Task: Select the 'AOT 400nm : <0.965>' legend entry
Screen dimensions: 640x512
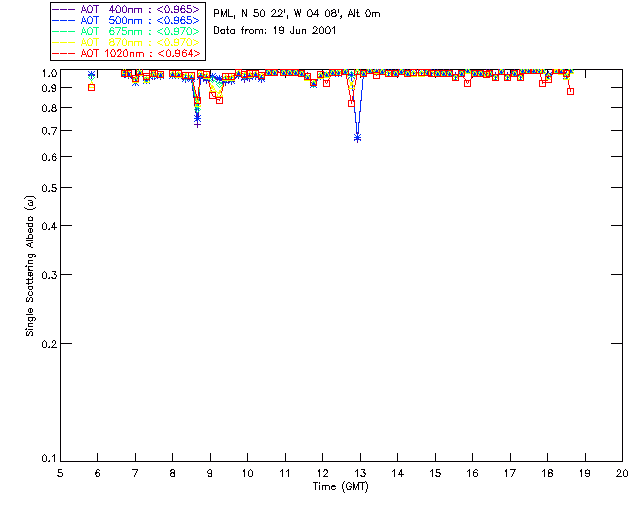Action: [x=126, y=9]
